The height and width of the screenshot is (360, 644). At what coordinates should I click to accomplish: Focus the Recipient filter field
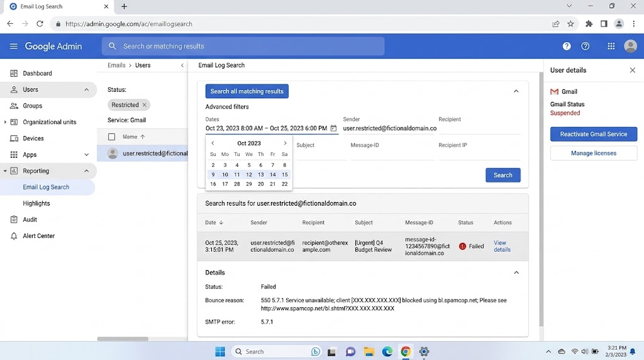(x=479, y=128)
